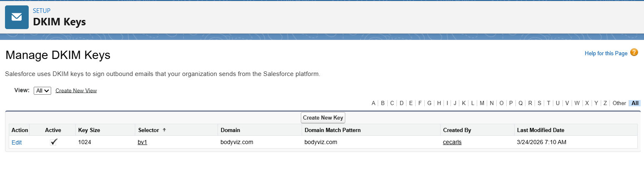Open the View dropdown showing All
The height and width of the screenshot is (169, 644).
42,91
